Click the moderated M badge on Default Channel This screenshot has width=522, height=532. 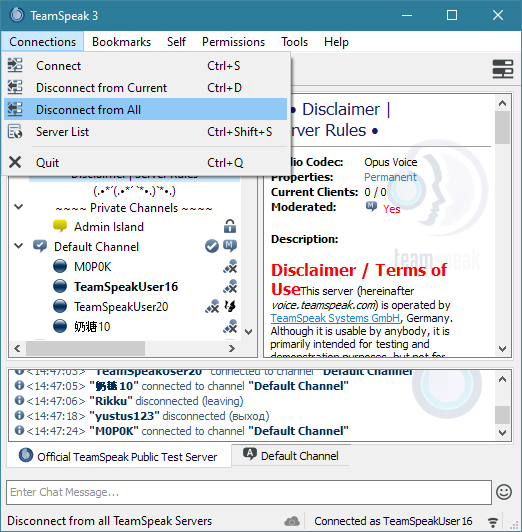(230, 246)
